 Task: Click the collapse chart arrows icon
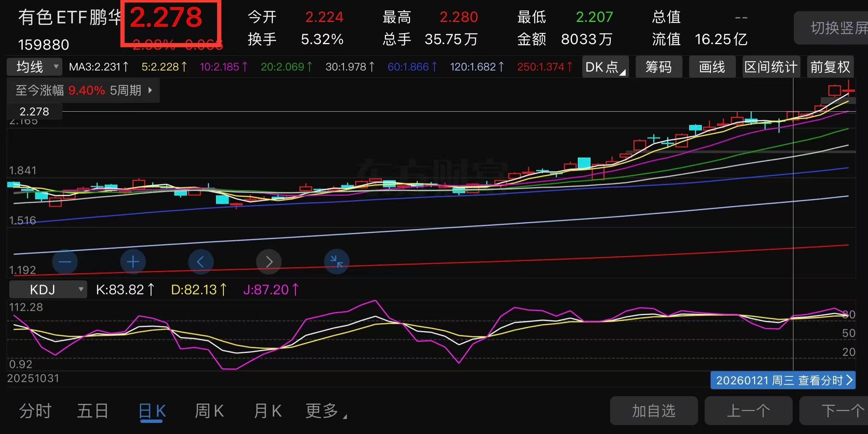coord(337,262)
